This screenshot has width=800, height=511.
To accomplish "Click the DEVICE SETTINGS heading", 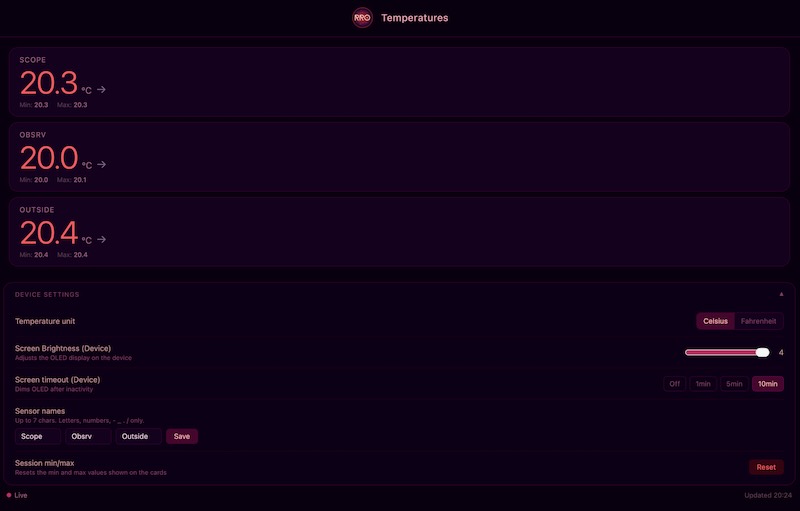I will pos(47,294).
